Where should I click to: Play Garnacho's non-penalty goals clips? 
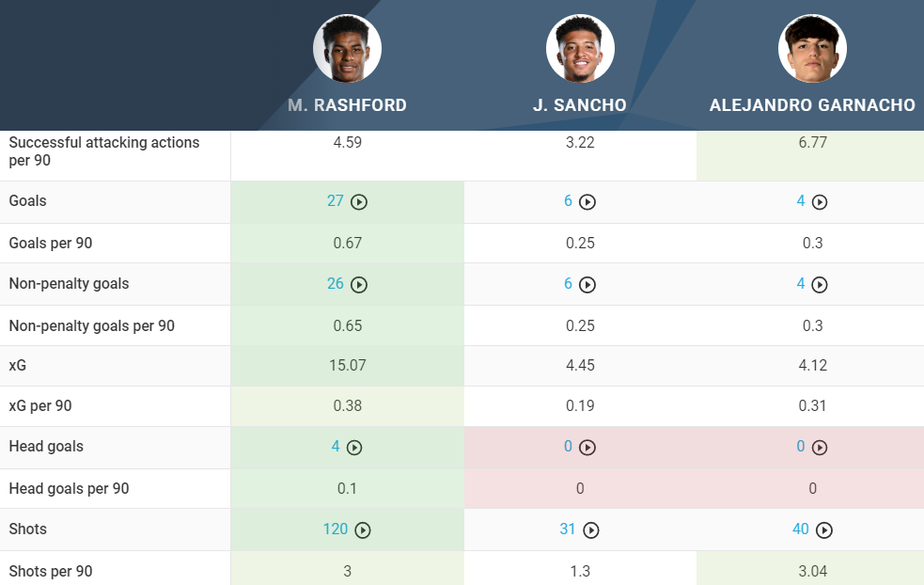(x=820, y=284)
